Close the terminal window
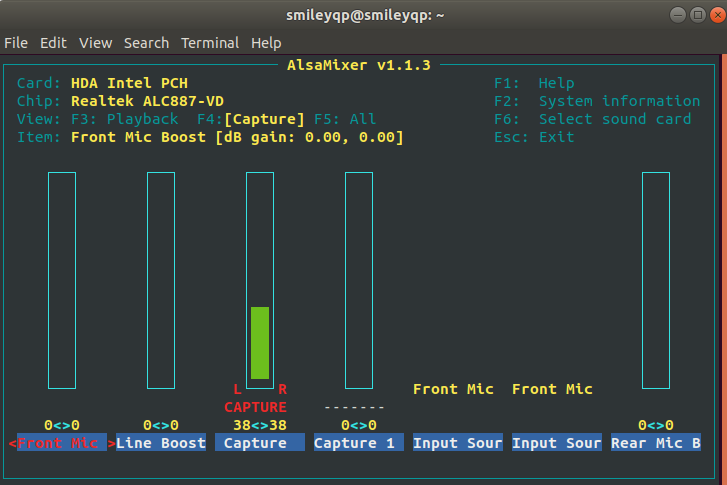 (718, 15)
